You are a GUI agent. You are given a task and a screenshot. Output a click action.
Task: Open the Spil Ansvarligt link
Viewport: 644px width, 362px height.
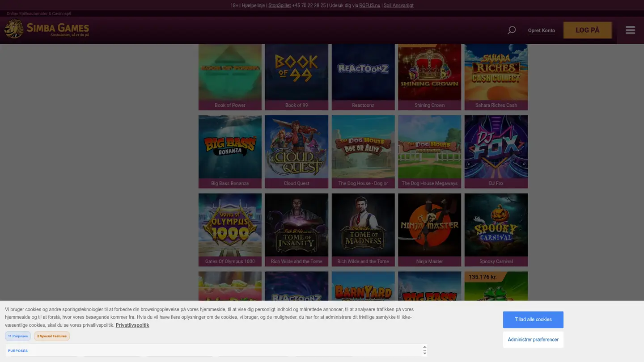pos(398,5)
